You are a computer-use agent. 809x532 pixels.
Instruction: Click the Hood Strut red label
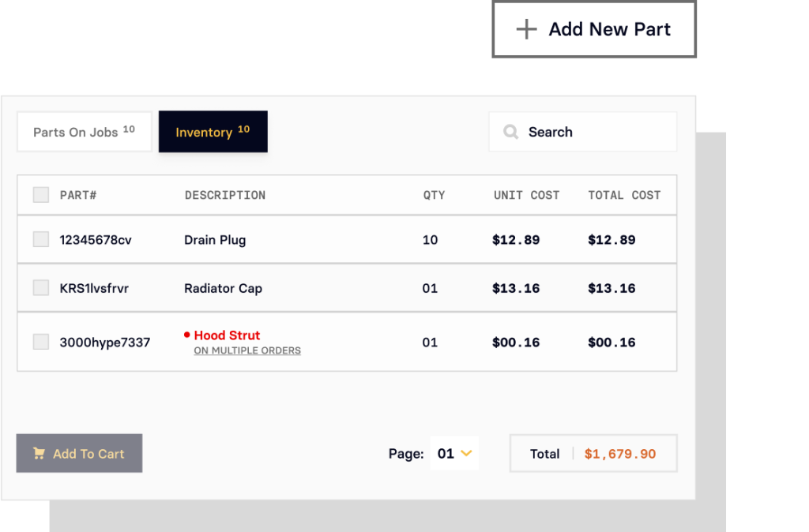(x=227, y=335)
